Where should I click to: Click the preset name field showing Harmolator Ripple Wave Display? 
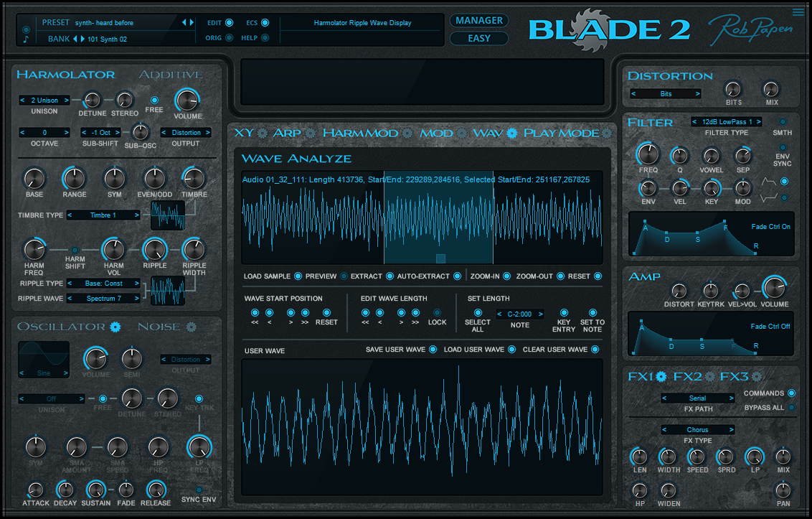[362, 22]
